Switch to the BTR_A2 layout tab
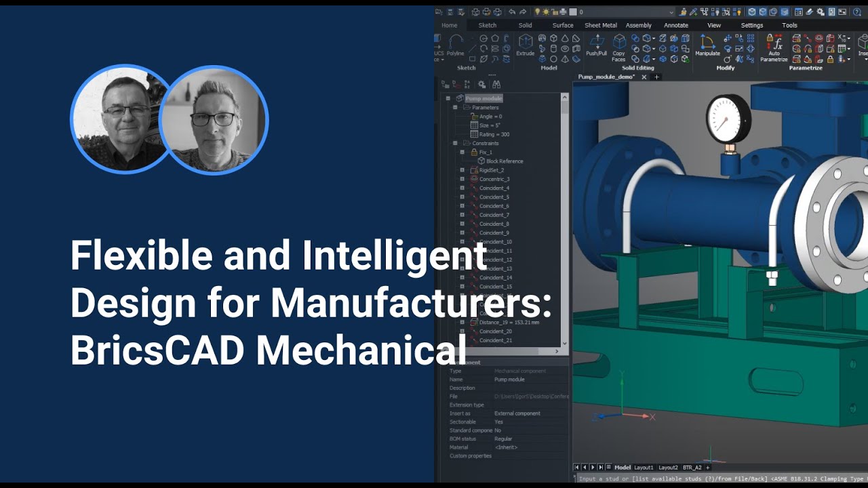This screenshot has width=868, height=488. coord(692,467)
